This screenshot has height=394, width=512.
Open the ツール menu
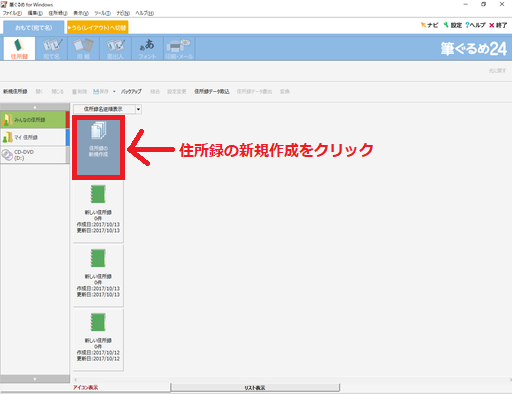click(x=102, y=13)
